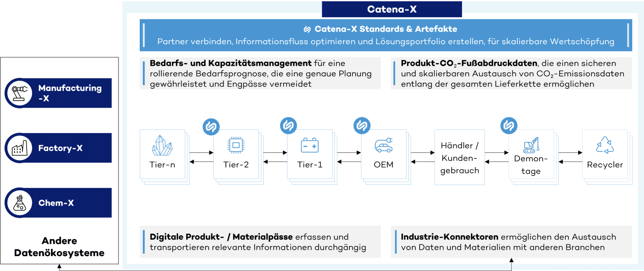Click the Händler / Kundengebrauch box
The height and width of the screenshot is (271, 644).
(460, 157)
